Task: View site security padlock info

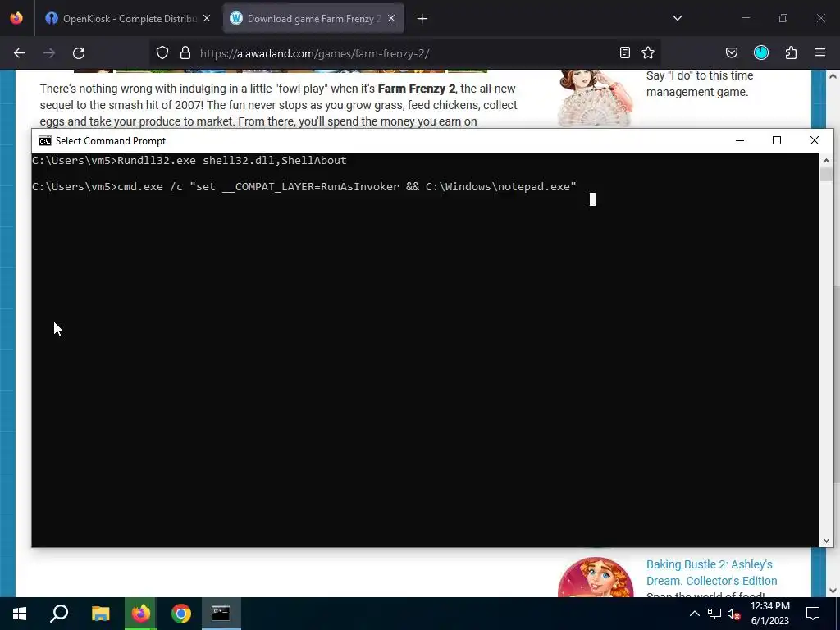Action: point(185,52)
